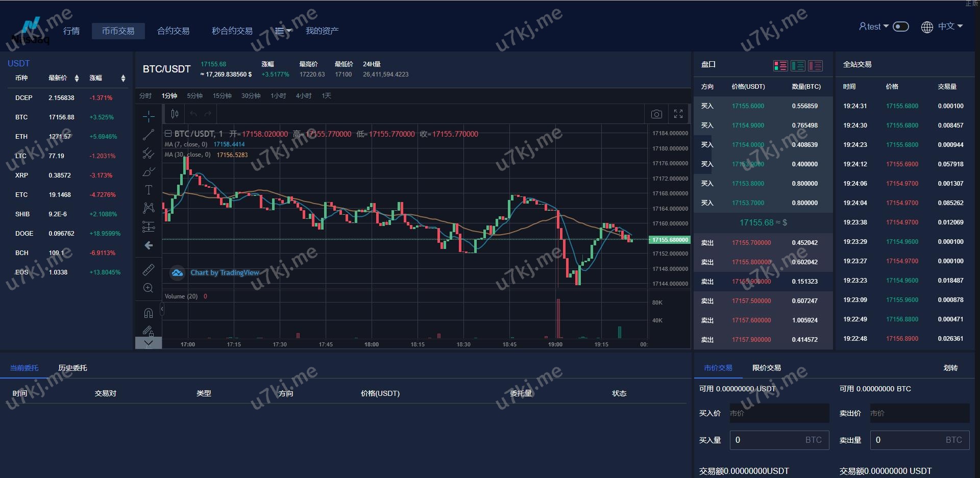
Task: Open the test user account dropdown
Action: pyautogui.click(x=873, y=27)
